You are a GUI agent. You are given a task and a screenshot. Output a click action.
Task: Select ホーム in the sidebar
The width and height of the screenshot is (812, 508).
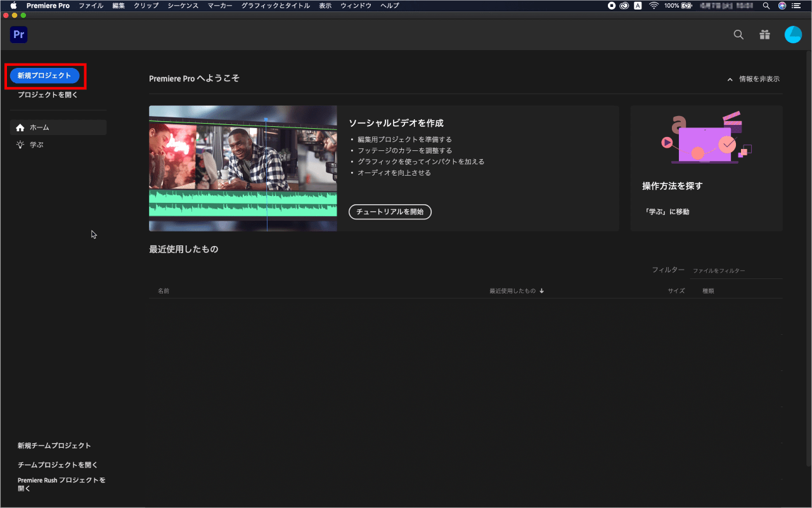coord(58,127)
